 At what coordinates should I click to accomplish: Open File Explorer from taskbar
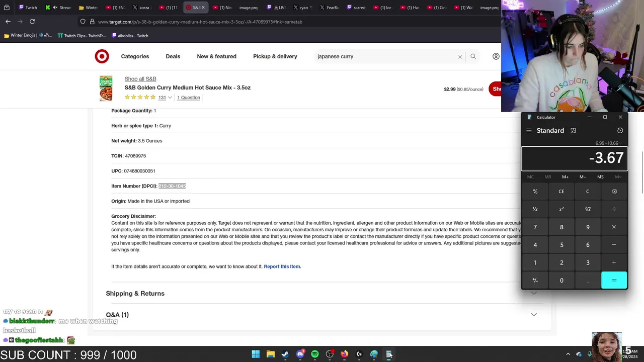coord(270,354)
